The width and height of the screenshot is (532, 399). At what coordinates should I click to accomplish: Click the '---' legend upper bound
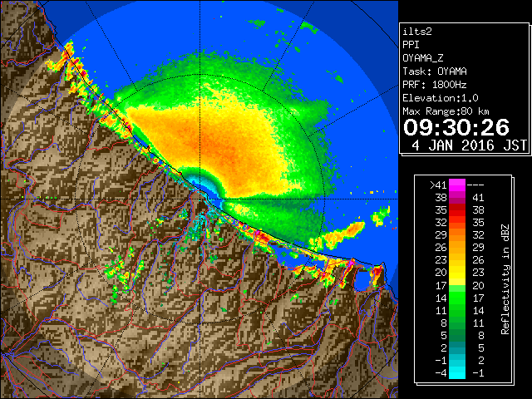[475, 185]
